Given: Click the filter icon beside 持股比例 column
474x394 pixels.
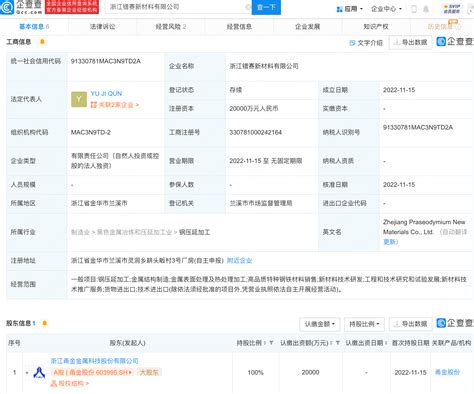Looking at the screenshot, I should tap(271, 343).
